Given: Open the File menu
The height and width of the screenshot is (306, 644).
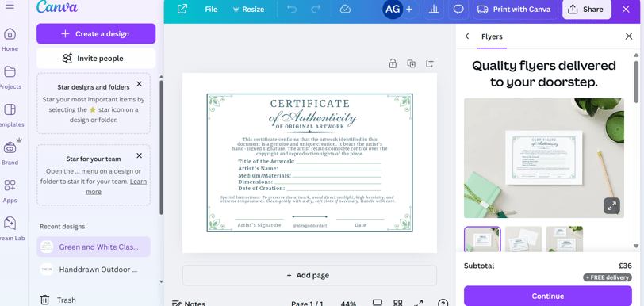Looking at the screenshot, I should pyautogui.click(x=211, y=9).
